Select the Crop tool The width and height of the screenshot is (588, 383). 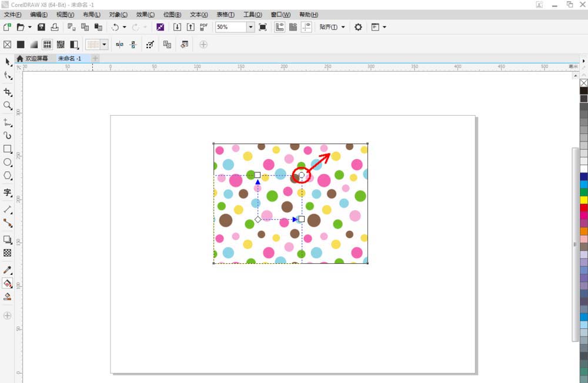click(8, 92)
